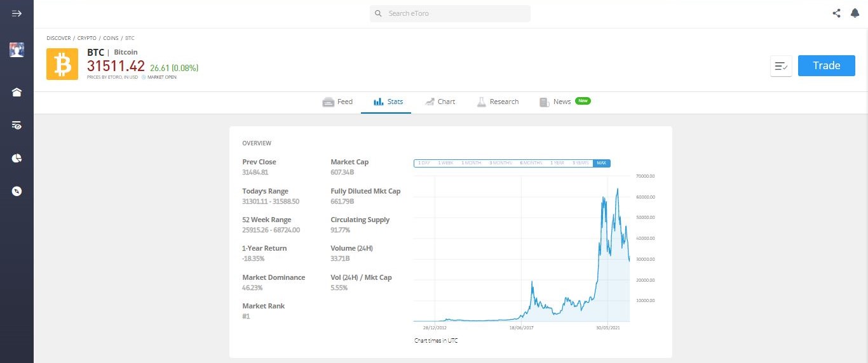Click the Market Rank value #1
Viewport: 868px width, 363px height.
(x=246, y=316)
